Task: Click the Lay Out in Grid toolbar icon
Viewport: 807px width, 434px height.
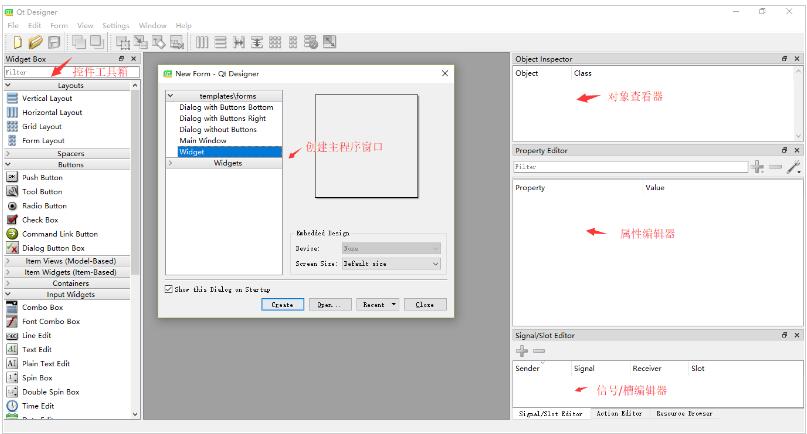Action: (275, 42)
